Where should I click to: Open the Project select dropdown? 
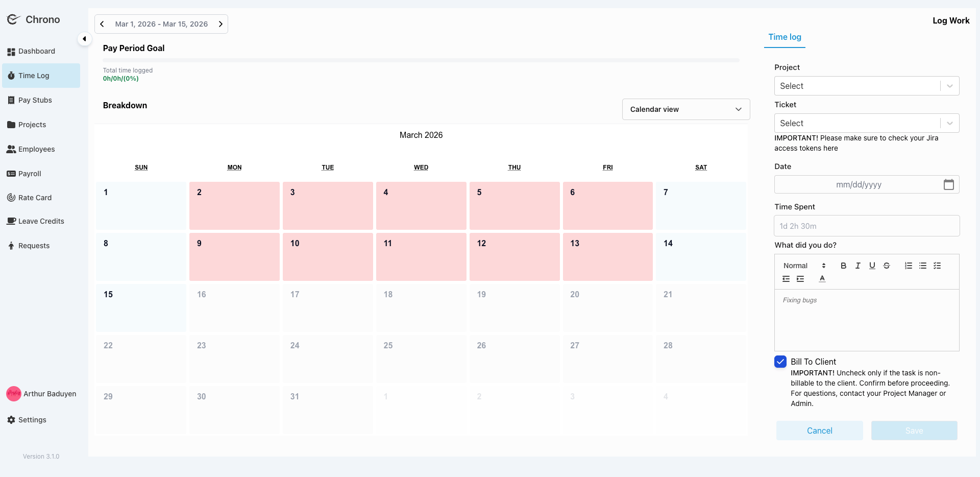click(x=866, y=86)
